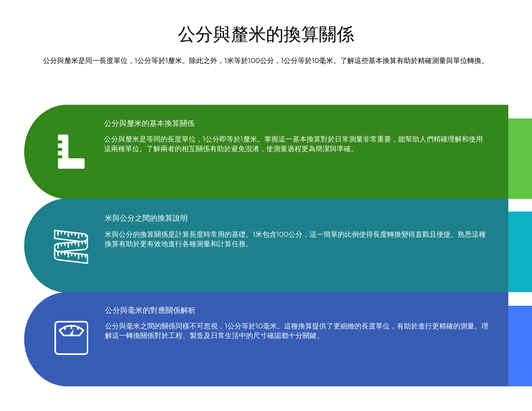This screenshot has width=532, height=411.
Task: Click the L-shaped ruler icon
Action: [71, 152]
